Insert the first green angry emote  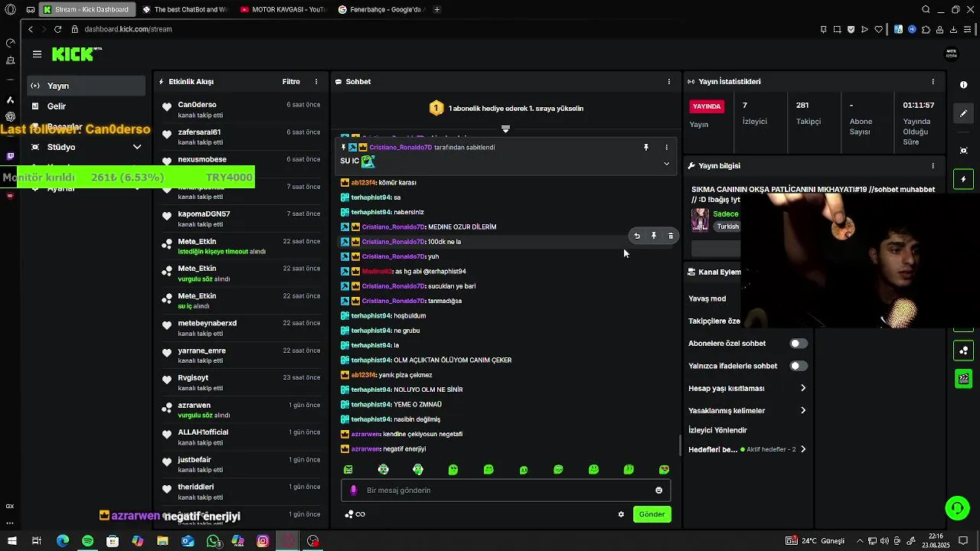point(348,470)
